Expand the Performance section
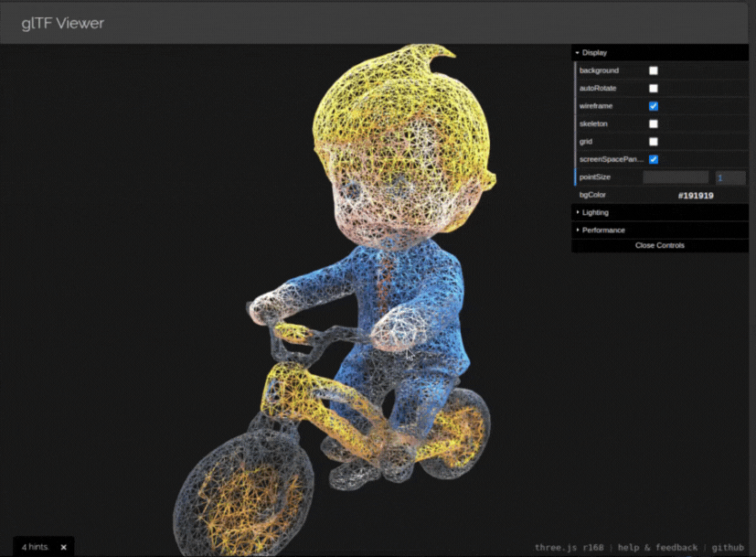The image size is (756, 557). (x=603, y=230)
